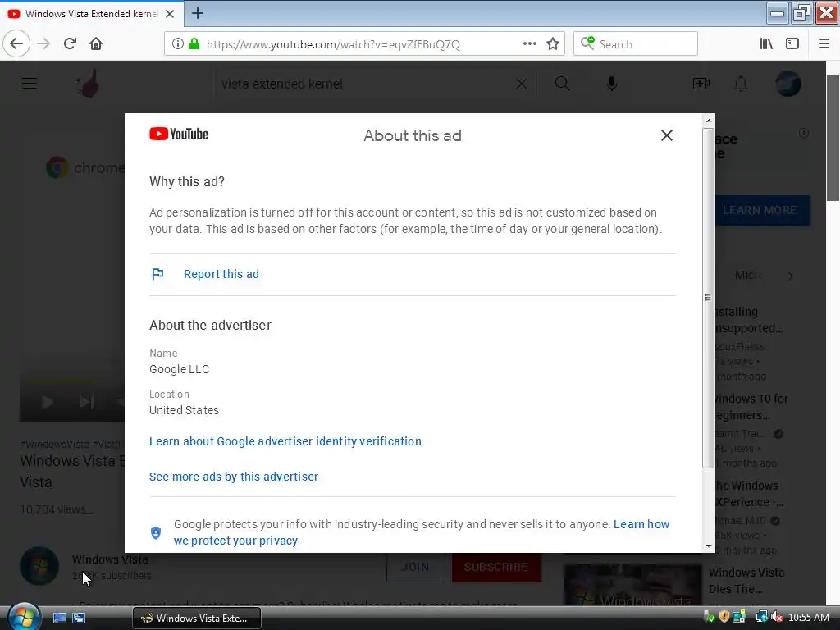Click the browser Forward arrow
The width and height of the screenshot is (840, 630).
[x=44, y=44]
